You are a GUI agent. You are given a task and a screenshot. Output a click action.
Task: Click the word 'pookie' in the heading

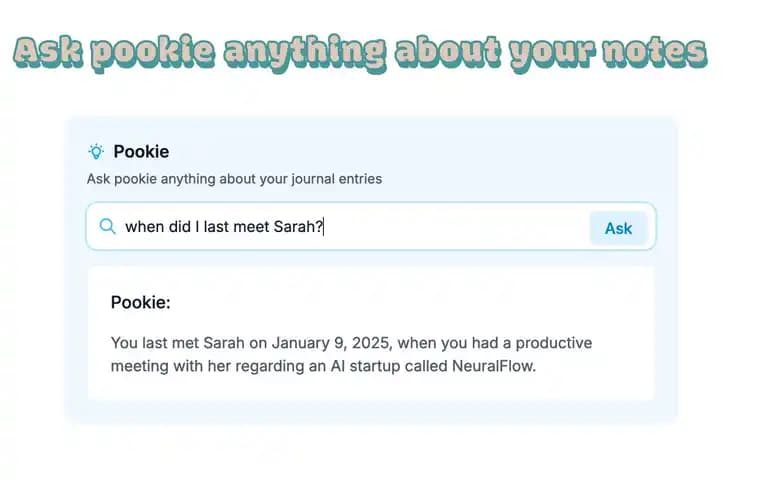pyautogui.click(x=153, y=52)
